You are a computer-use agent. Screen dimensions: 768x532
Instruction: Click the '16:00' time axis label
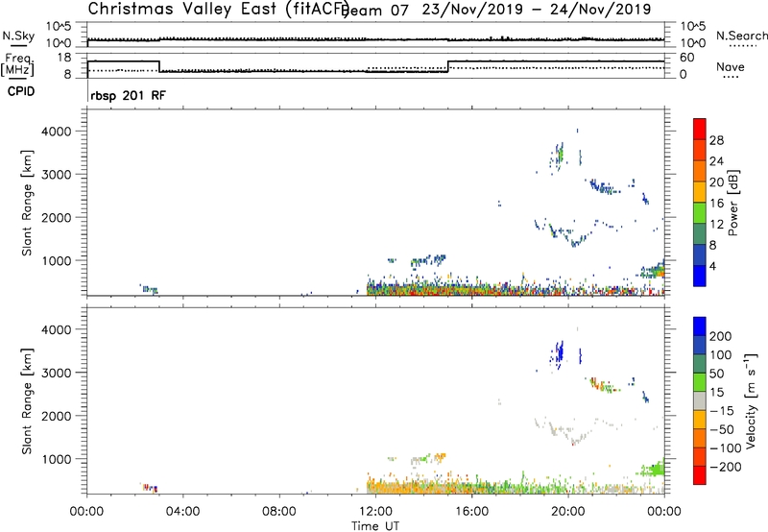click(x=471, y=512)
